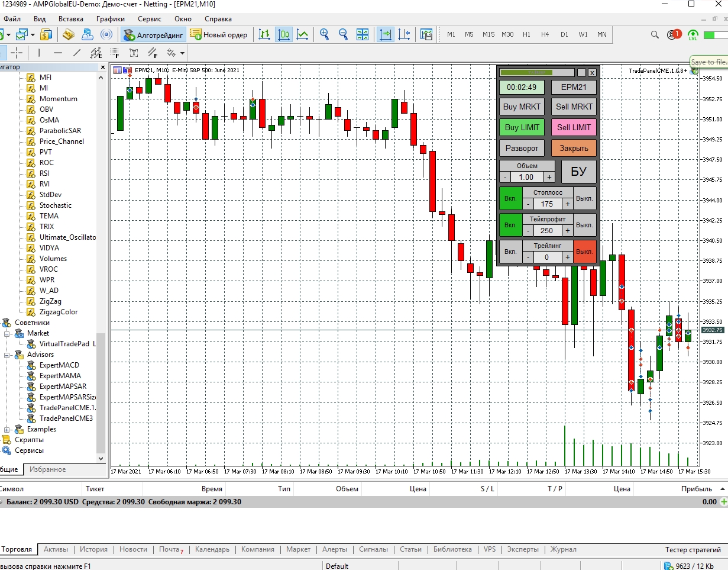728x570 pixels.
Task: Open the Вставка menu
Action: point(71,19)
